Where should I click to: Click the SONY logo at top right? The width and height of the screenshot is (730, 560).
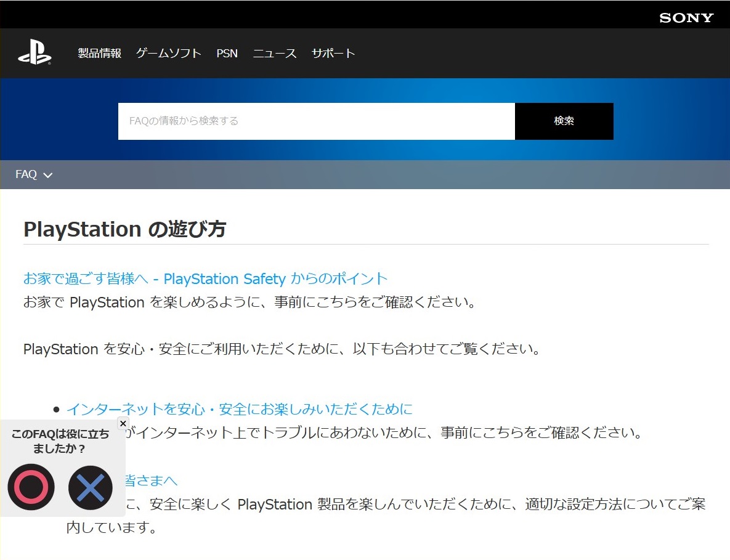coord(686,18)
